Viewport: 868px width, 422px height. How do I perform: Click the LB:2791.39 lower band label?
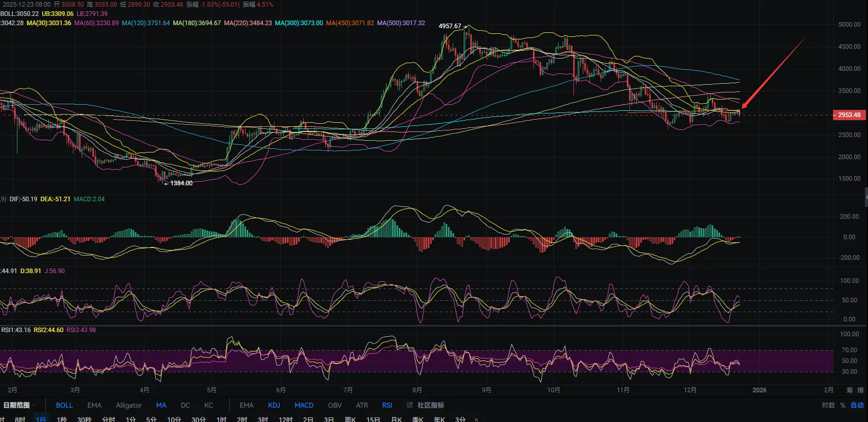pyautogui.click(x=93, y=14)
